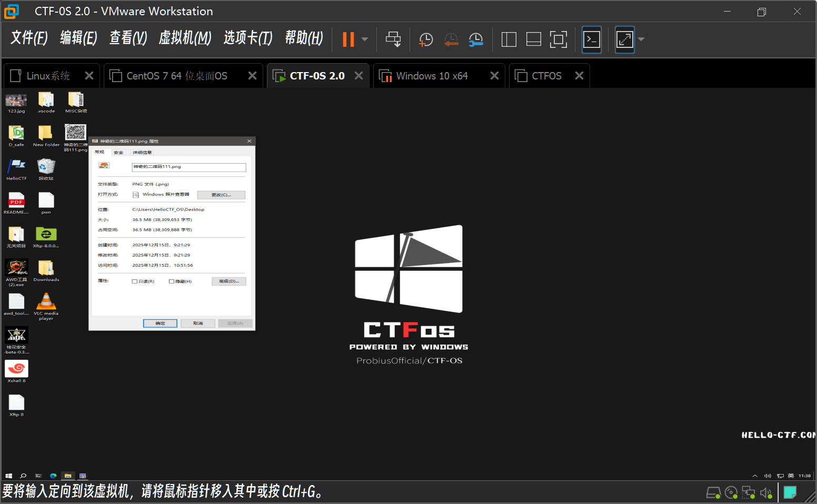Select the Xftp 8 desktop file
The width and height of the screenshot is (817, 504).
(16, 406)
